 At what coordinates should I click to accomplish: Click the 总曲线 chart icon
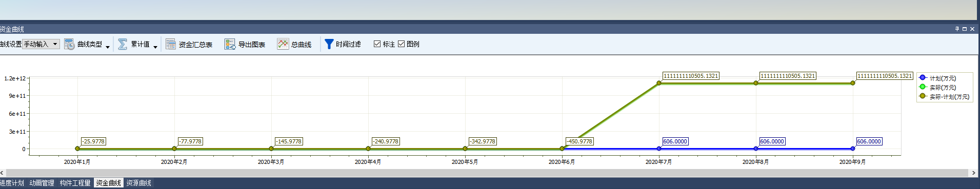tap(283, 44)
